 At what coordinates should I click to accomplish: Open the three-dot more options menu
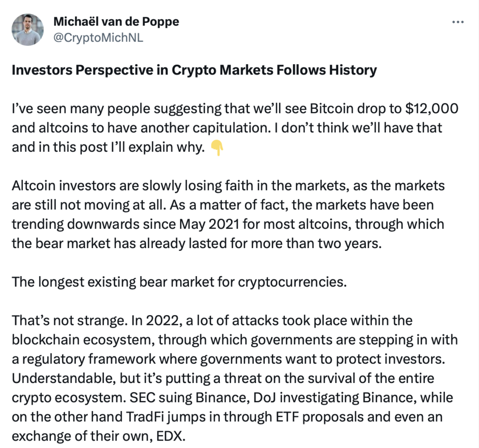[457, 22]
